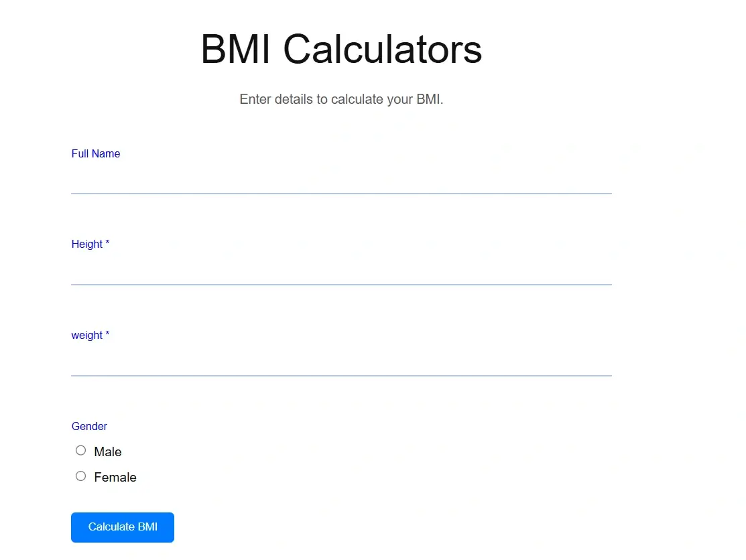Click into the weight entry field

340,362
